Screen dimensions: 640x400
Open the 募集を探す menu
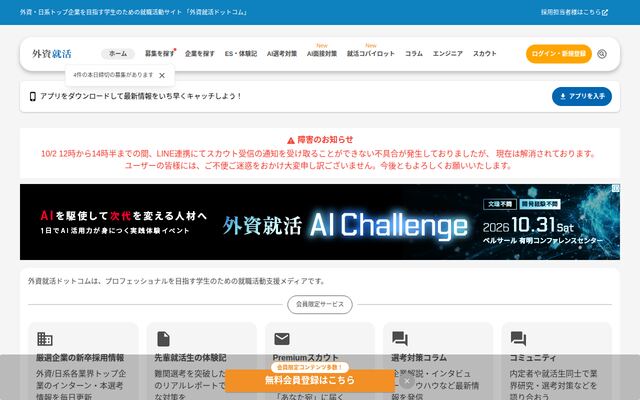pos(160,54)
